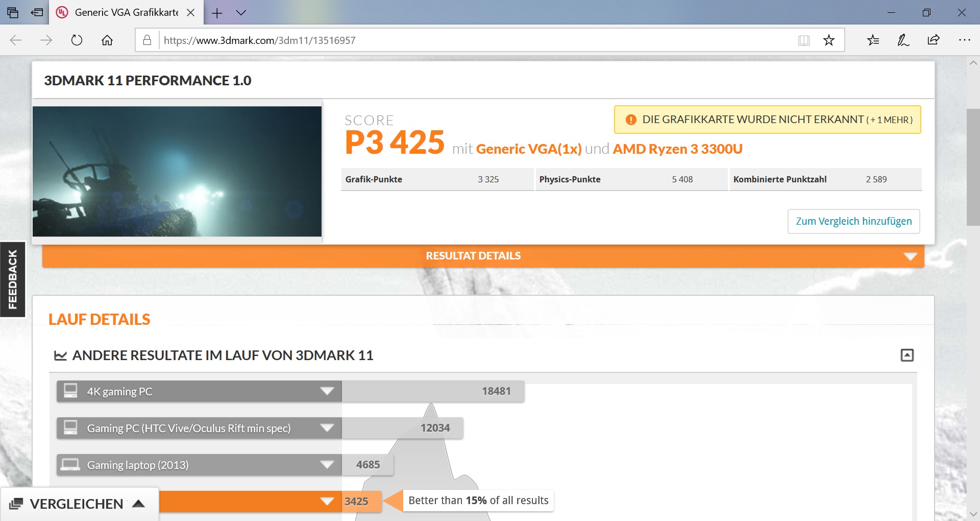The width and height of the screenshot is (980, 521).
Task: Go to the home page icon
Action: (107, 40)
